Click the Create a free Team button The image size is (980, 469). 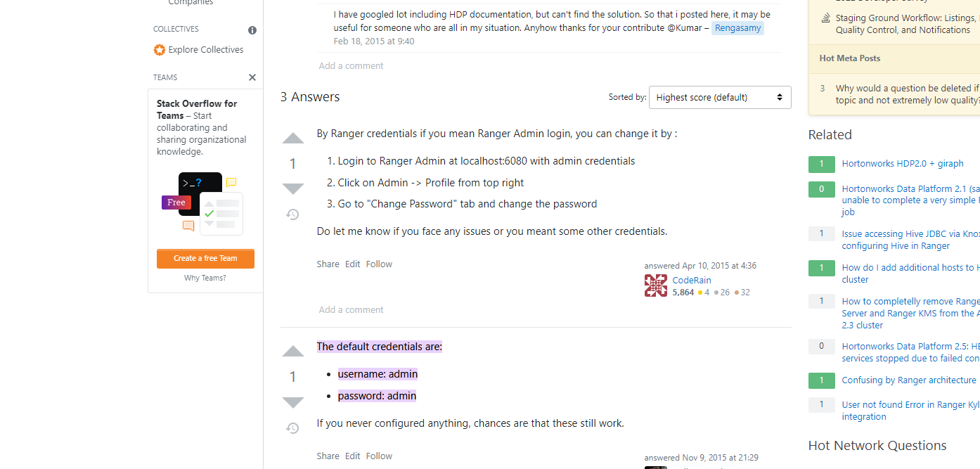click(205, 258)
